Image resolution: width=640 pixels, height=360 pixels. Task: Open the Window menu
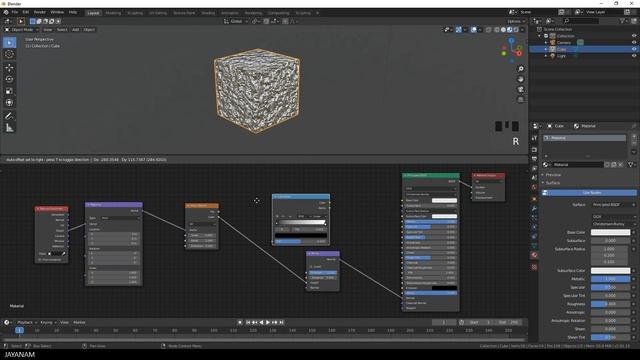[57, 13]
